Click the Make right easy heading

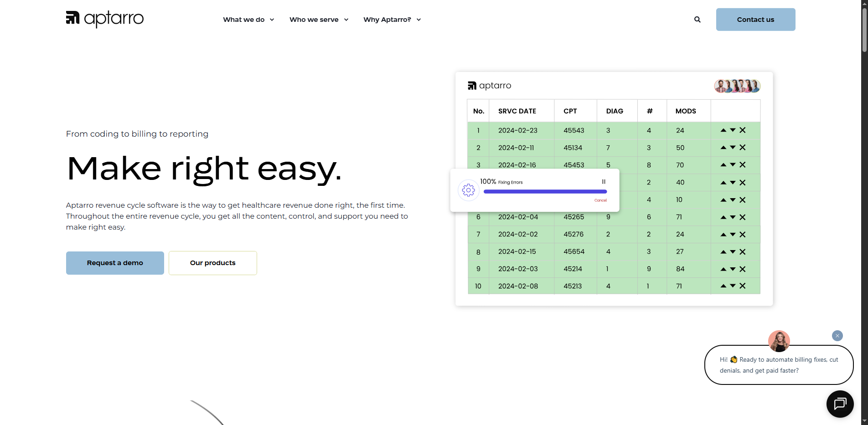[x=204, y=169]
